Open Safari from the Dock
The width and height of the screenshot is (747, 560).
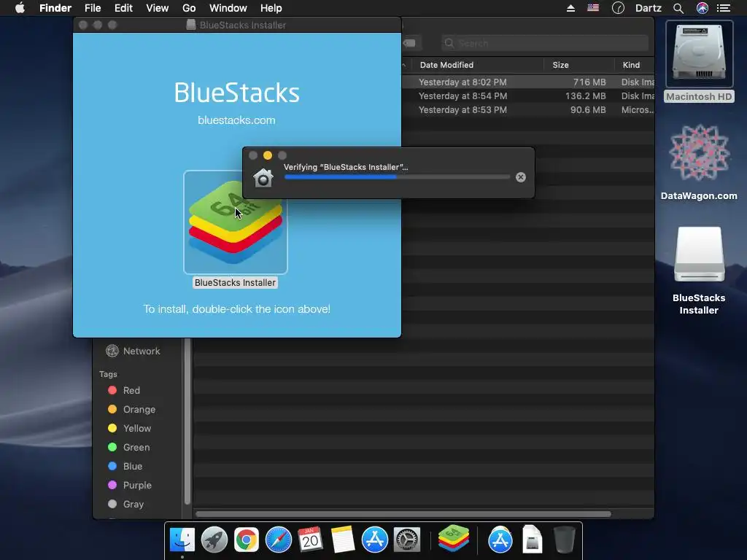tap(278, 540)
